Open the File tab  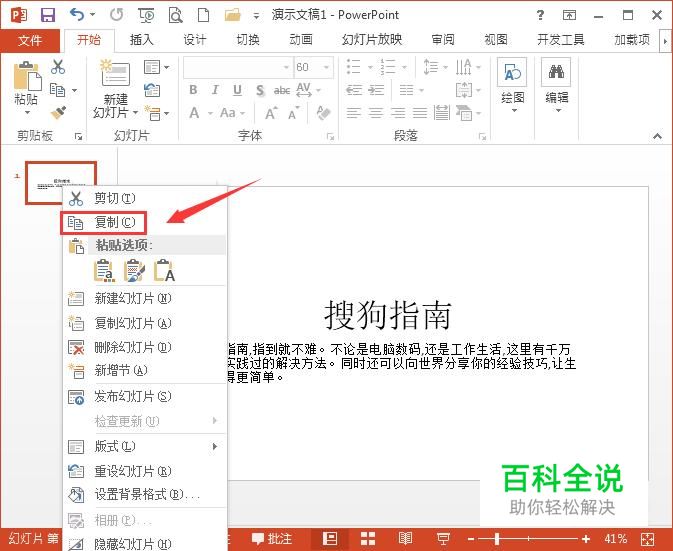coord(30,41)
